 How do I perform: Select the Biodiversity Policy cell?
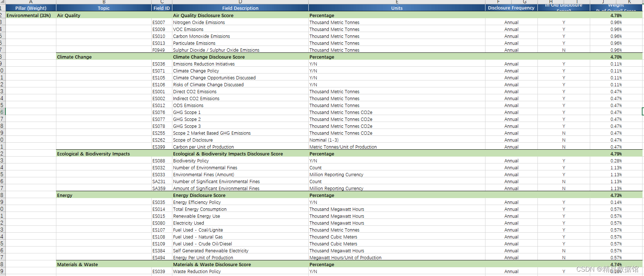pyautogui.click(x=240, y=161)
